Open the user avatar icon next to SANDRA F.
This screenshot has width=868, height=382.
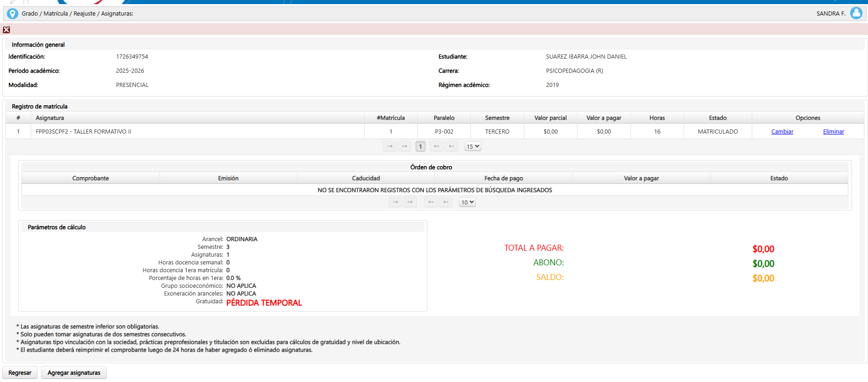click(856, 13)
